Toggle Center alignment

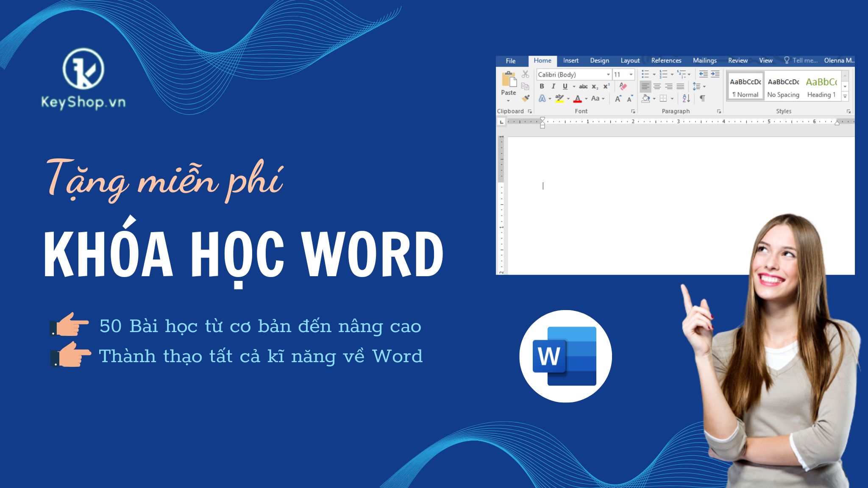click(x=657, y=86)
